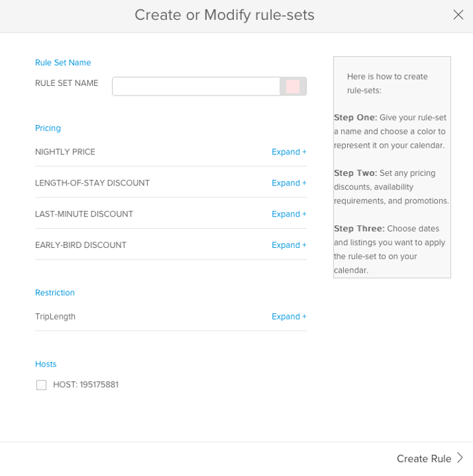Click the arrow icon beside Create Rule
473x476 pixels.
click(460, 458)
